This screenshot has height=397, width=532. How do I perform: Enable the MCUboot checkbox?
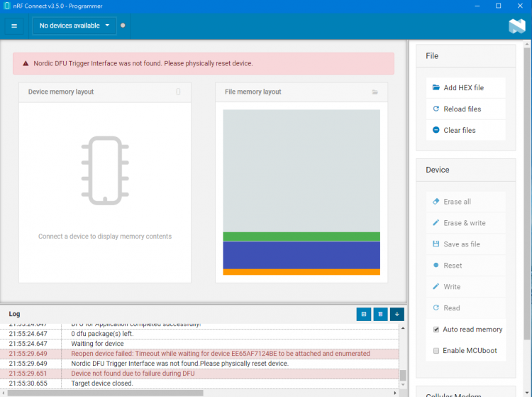click(x=436, y=351)
